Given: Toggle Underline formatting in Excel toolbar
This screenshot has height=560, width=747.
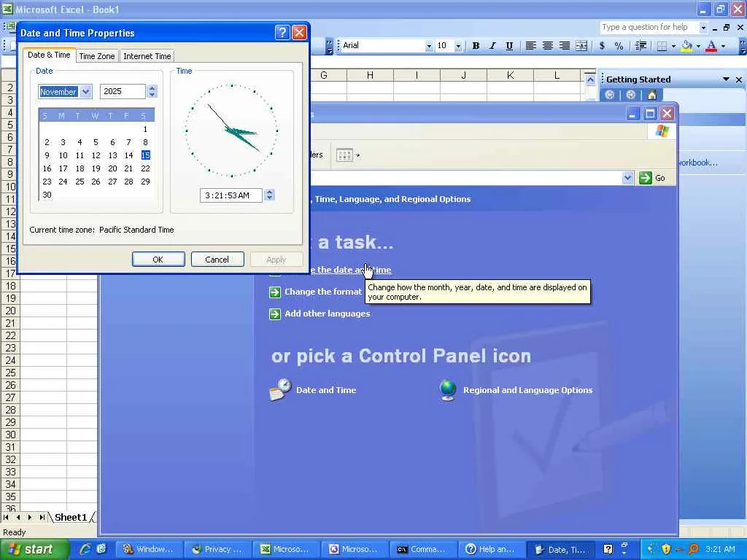Looking at the screenshot, I should coord(509,46).
